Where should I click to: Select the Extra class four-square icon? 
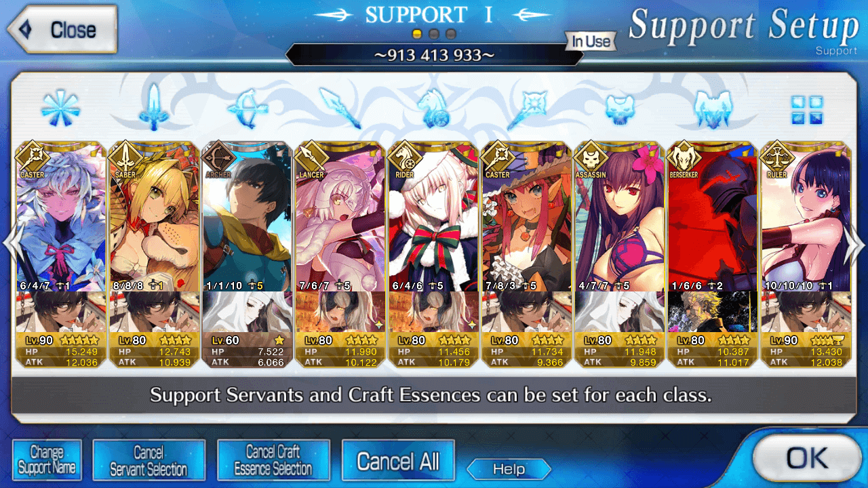(x=807, y=109)
